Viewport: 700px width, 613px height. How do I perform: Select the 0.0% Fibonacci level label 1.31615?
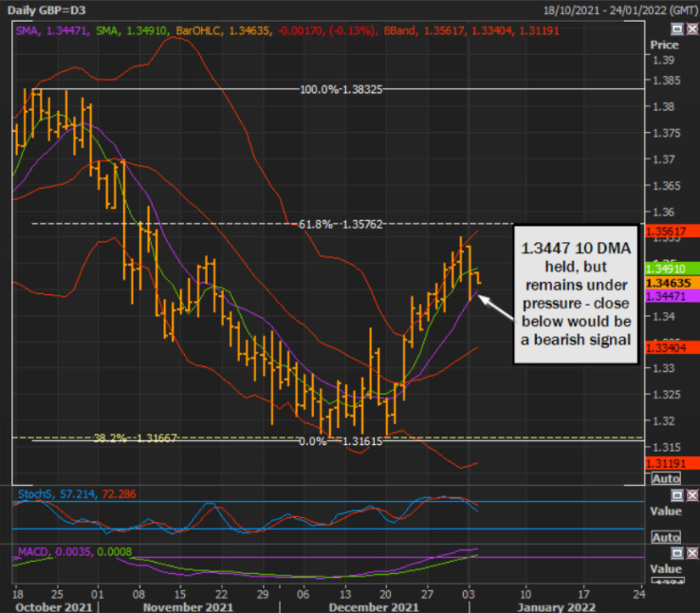(341, 441)
